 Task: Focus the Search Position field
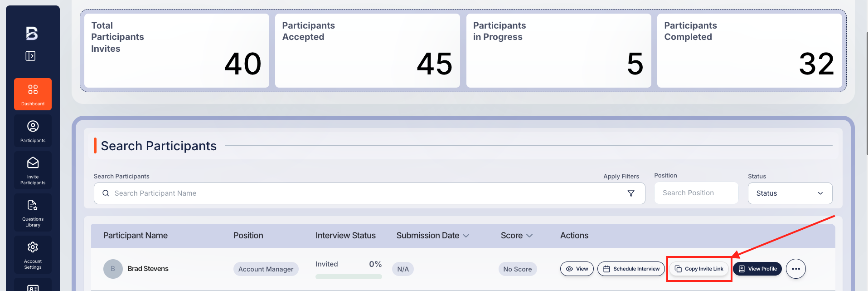[696, 193]
